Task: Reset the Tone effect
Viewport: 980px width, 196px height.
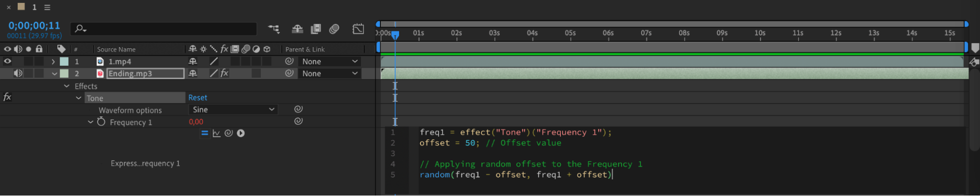Action: point(198,98)
